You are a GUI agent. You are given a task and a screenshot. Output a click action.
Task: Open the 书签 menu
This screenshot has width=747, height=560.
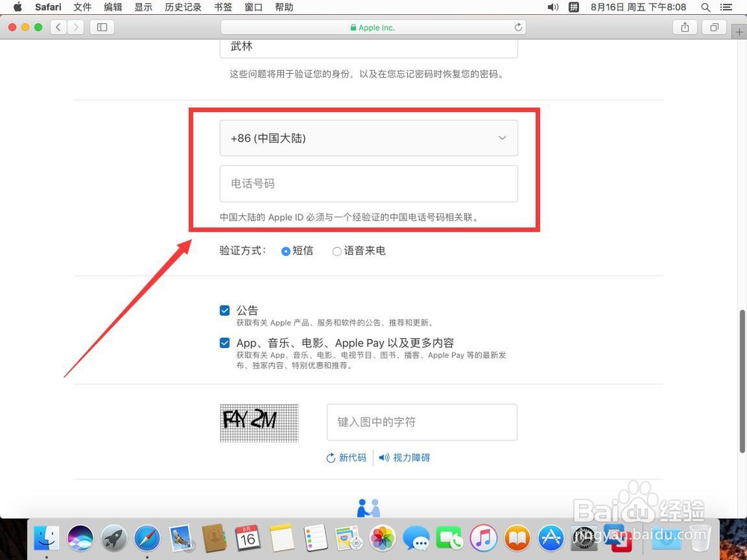[x=223, y=7]
